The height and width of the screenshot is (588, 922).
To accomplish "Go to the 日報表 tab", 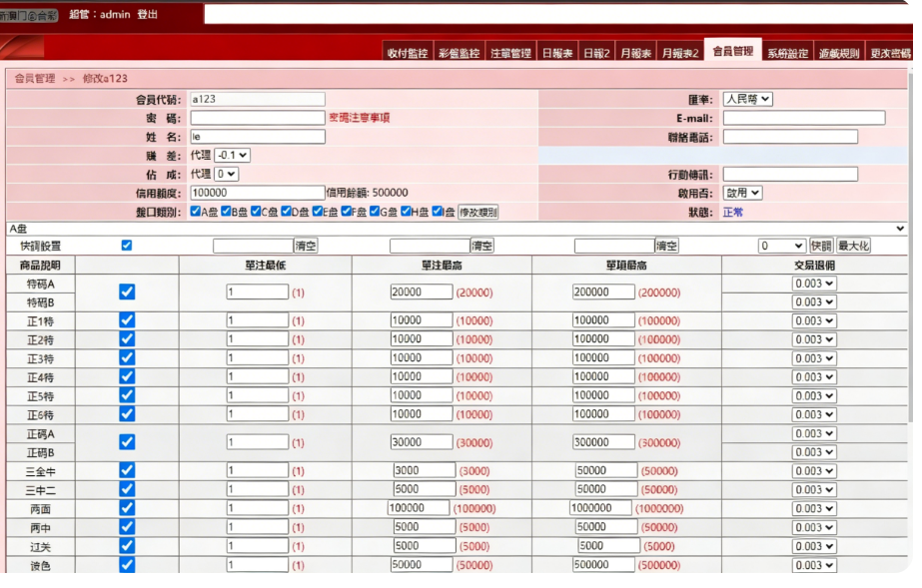I will pos(556,52).
